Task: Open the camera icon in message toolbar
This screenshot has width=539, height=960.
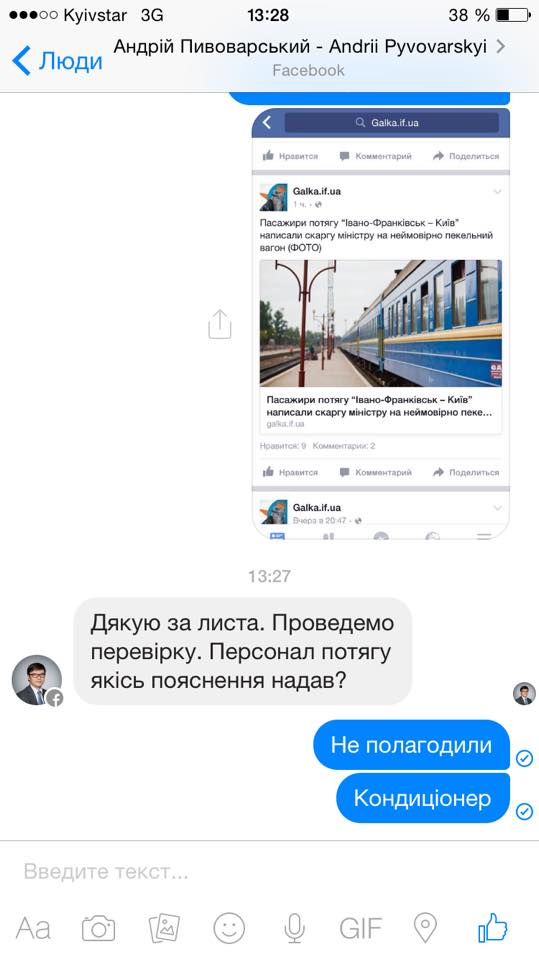Action: pos(99,928)
